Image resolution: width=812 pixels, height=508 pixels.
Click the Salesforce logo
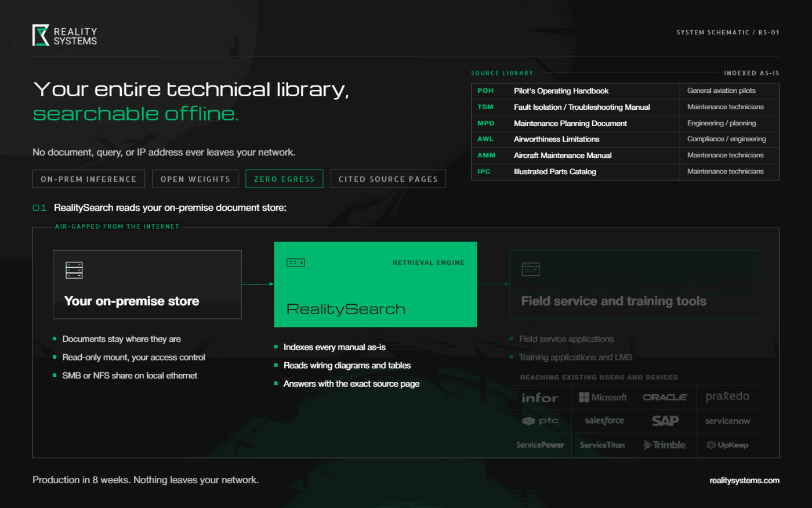pyautogui.click(x=604, y=420)
